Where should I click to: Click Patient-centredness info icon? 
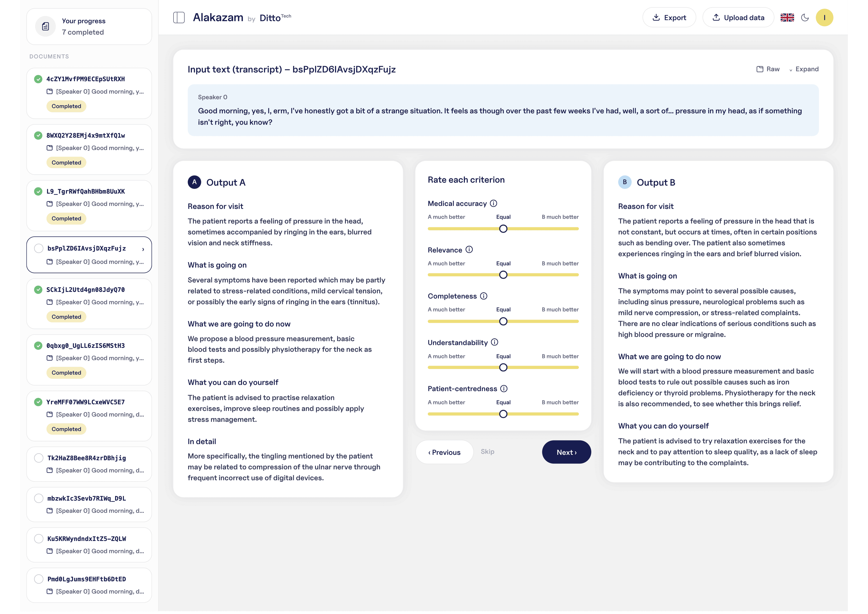tap(504, 389)
